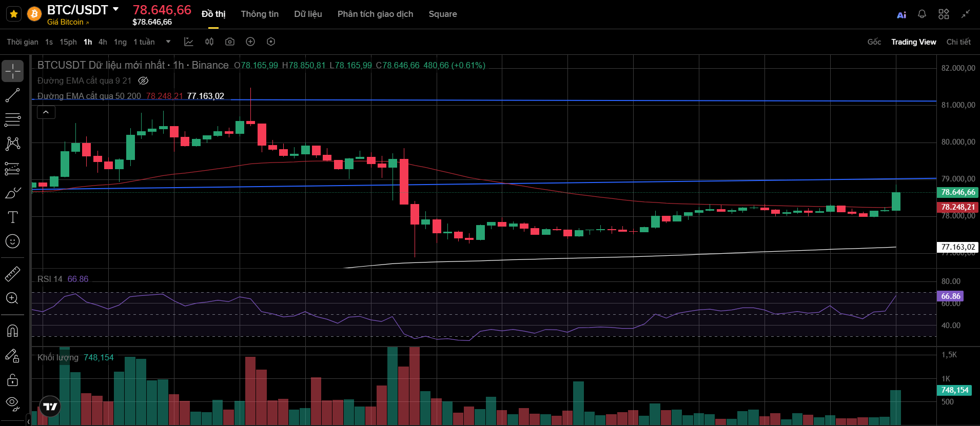Open the Phân tích giao dịch tab
This screenshot has height=426, width=980.
(375, 14)
